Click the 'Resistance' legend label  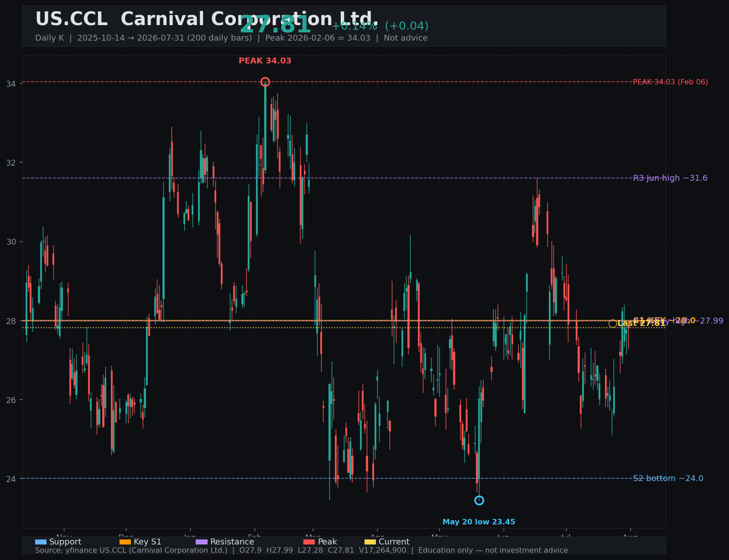point(232,542)
